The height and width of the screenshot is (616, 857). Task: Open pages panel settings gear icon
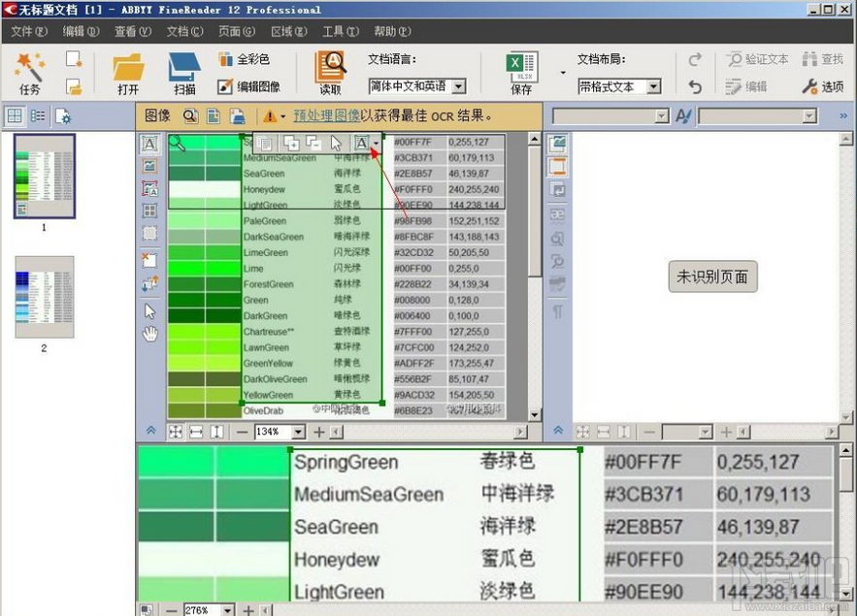coord(62,115)
